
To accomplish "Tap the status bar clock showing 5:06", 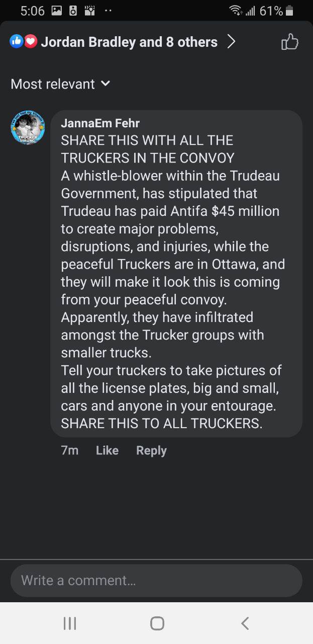I will tap(33, 11).
